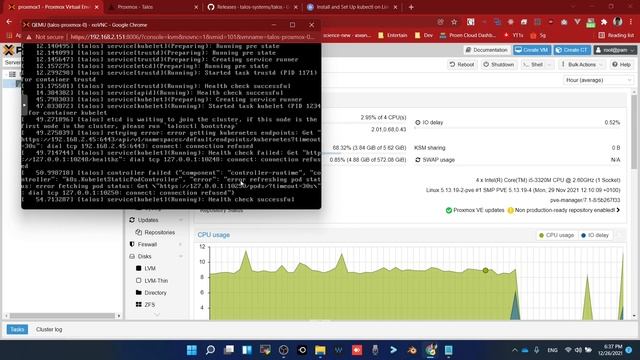Click the Create CT button

[572, 50]
